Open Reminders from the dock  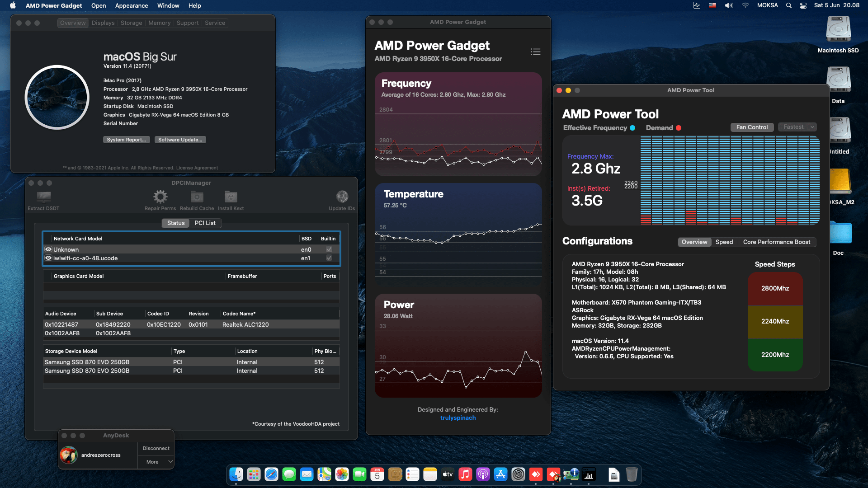(x=412, y=474)
